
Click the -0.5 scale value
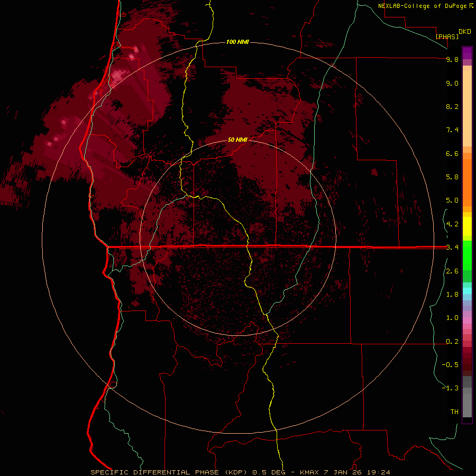tap(450, 365)
